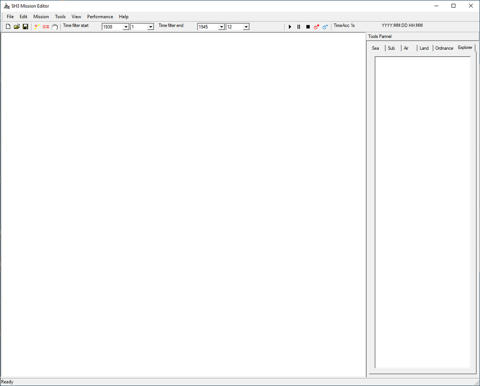Open the time filter start month dropdown

[x=151, y=27]
